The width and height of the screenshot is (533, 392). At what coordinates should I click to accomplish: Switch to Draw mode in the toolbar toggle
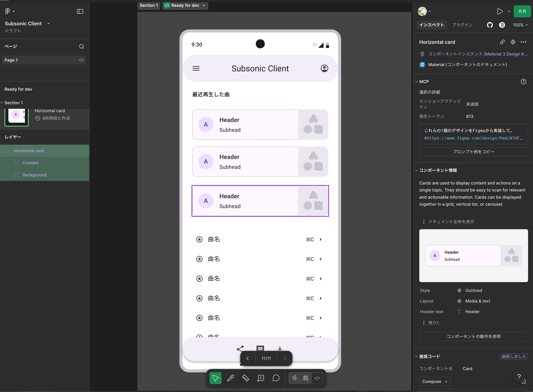point(294,378)
